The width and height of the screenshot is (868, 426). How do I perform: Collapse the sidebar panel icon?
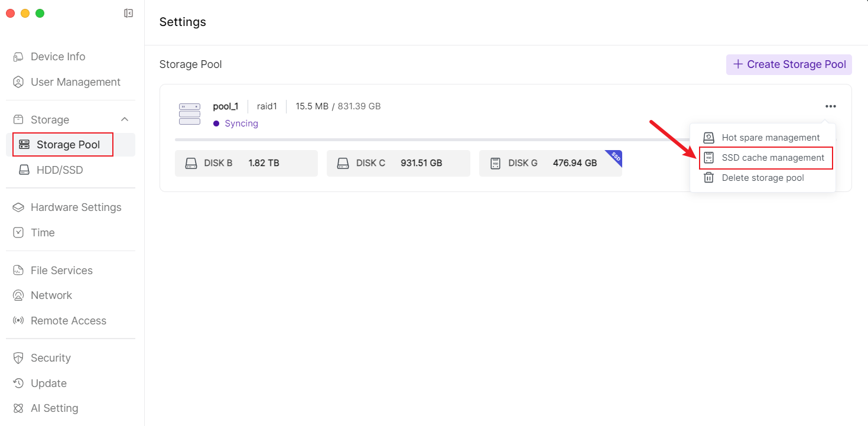128,13
